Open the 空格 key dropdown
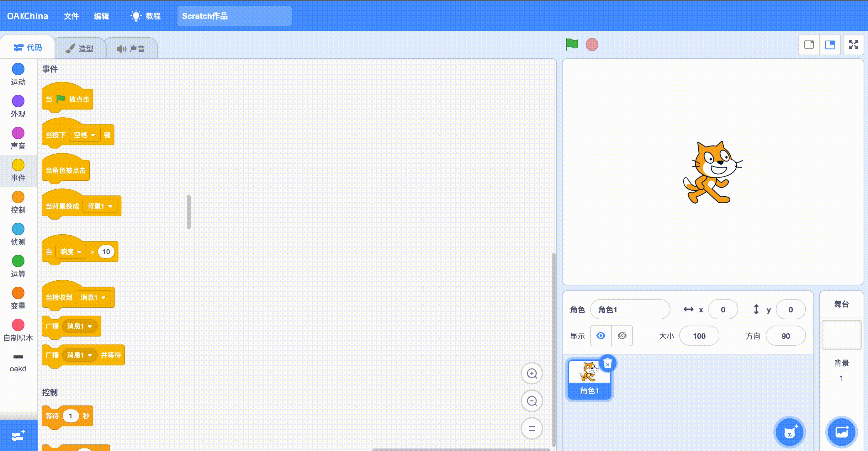This screenshot has width=868, height=451. point(85,135)
